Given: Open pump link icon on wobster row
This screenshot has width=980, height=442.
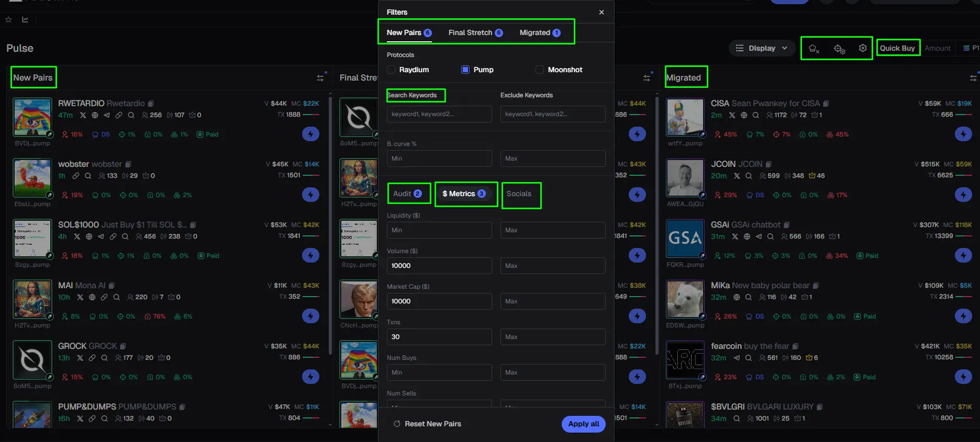Looking at the screenshot, I should [x=76, y=176].
